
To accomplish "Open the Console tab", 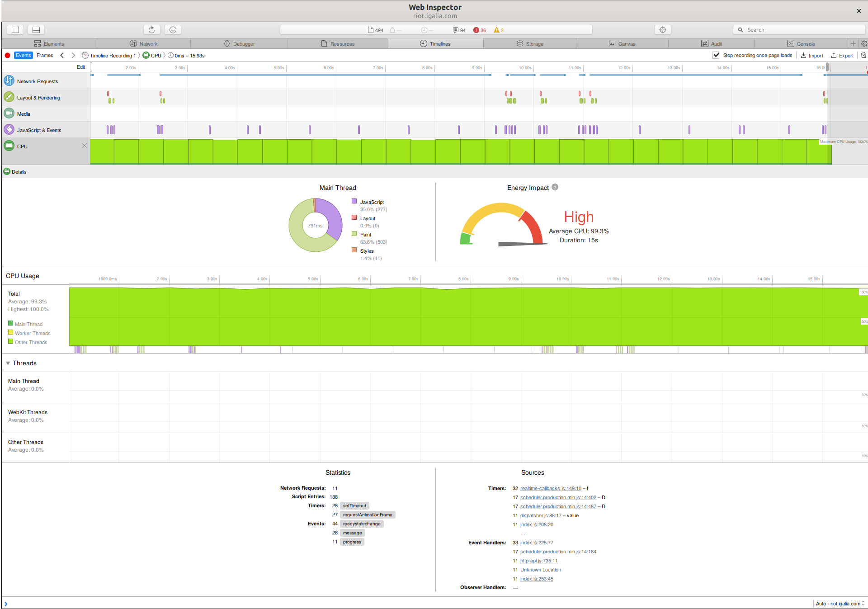I will tap(801, 44).
